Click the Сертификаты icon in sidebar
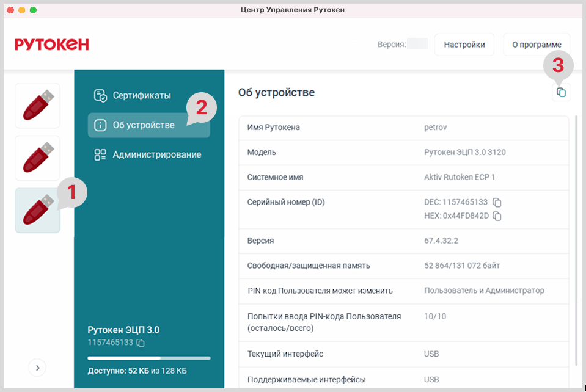The image size is (586, 392). tap(100, 96)
